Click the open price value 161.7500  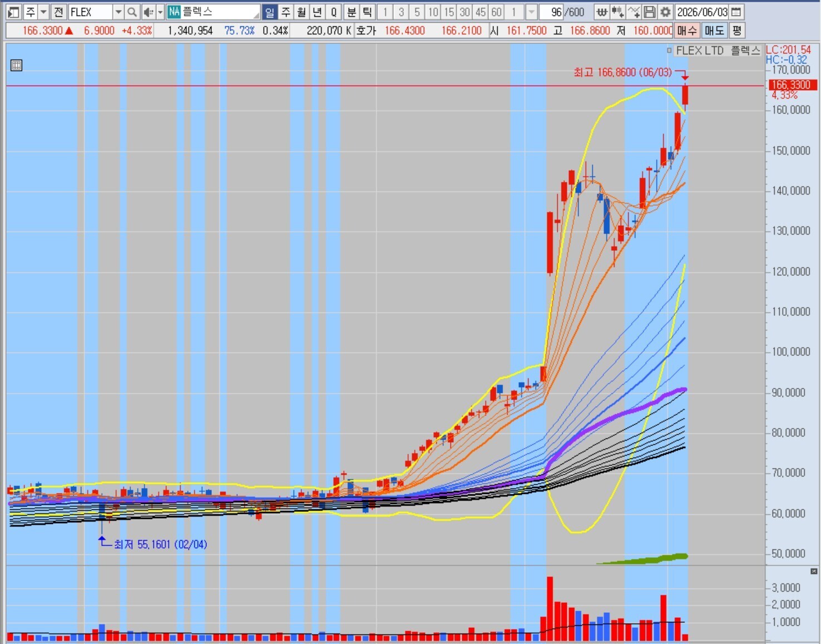526,31
